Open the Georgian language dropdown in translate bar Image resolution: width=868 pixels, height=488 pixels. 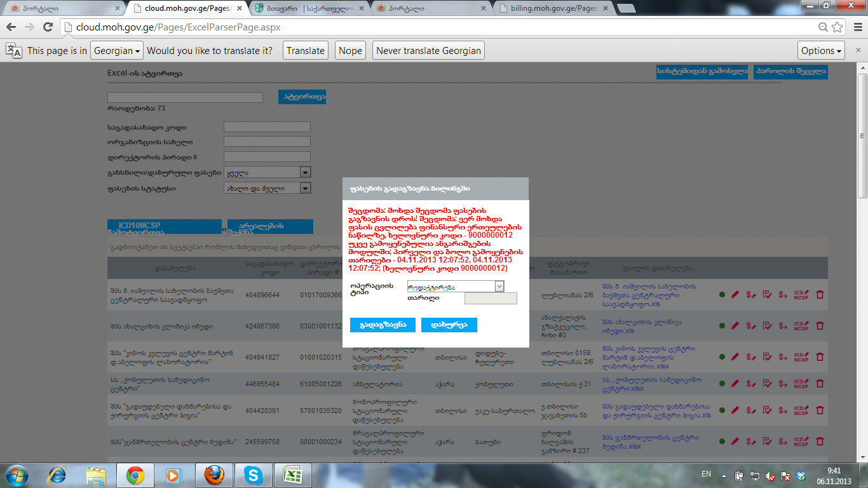117,51
